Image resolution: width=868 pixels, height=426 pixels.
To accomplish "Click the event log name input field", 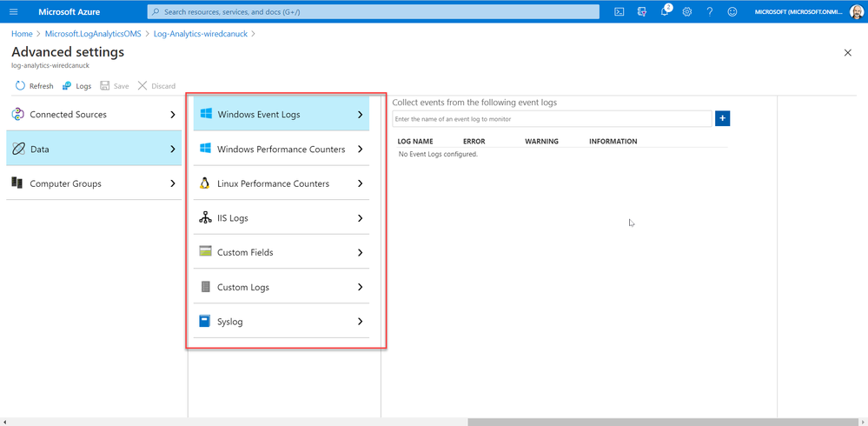I will (552, 118).
